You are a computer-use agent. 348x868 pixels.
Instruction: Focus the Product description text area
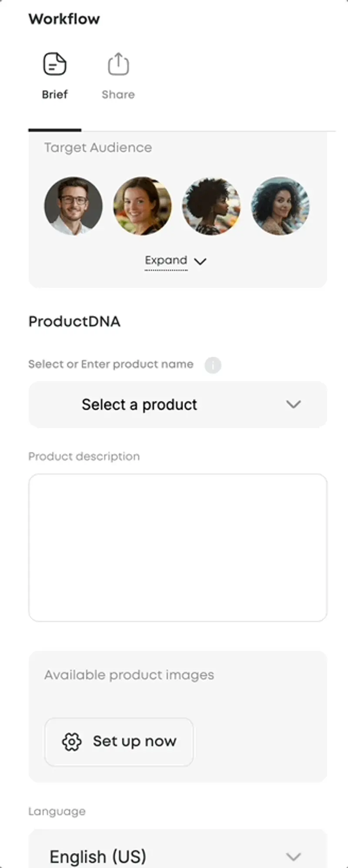[x=177, y=547]
